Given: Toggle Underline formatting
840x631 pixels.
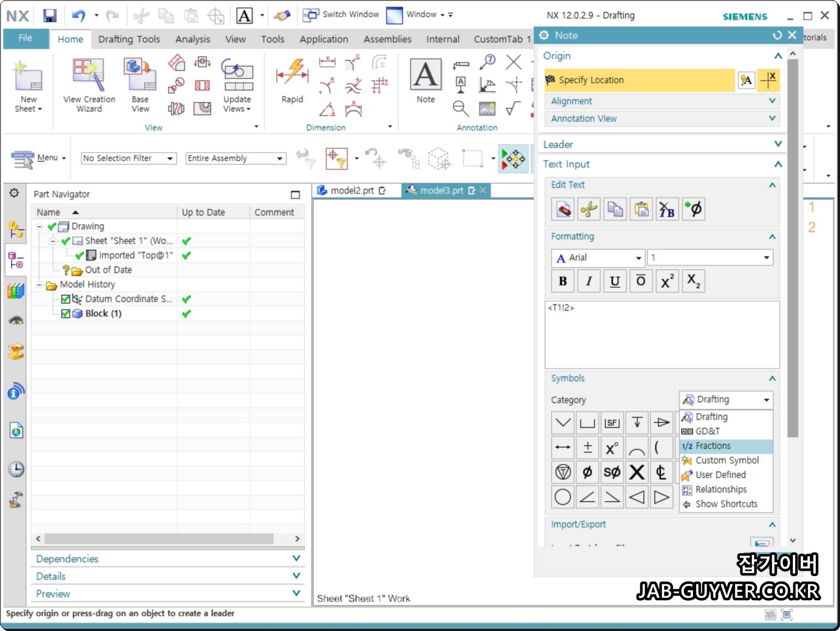Looking at the screenshot, I should pos(615,281).
